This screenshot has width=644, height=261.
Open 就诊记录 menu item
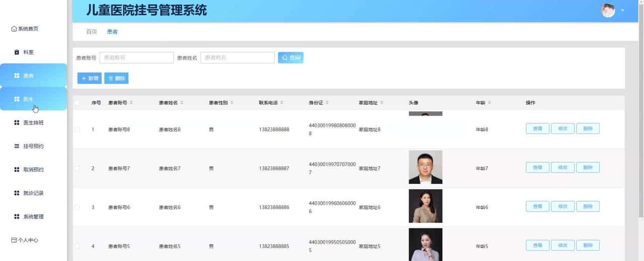tap(33, 193)
